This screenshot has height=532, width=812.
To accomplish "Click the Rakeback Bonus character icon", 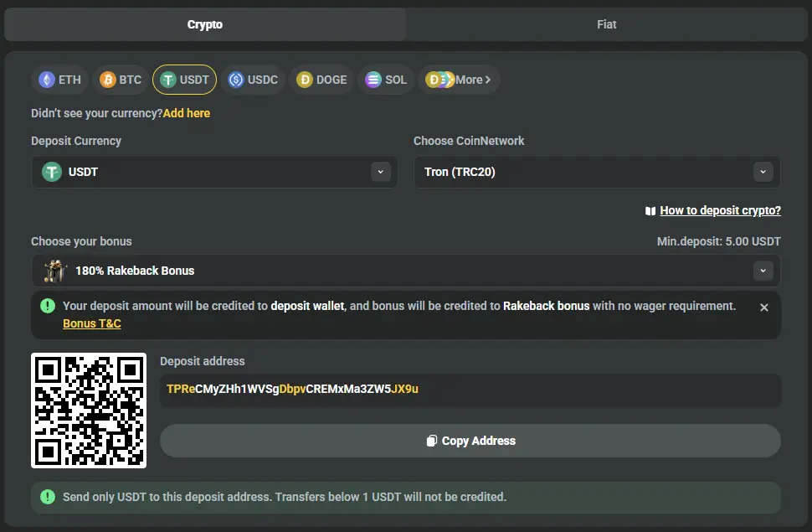I will click(55, 271).
